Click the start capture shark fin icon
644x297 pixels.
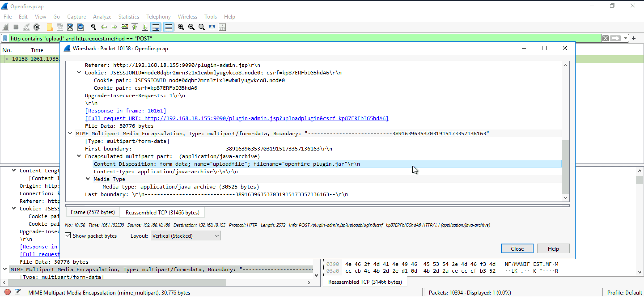pyautogui.click(x=6, y=27)
